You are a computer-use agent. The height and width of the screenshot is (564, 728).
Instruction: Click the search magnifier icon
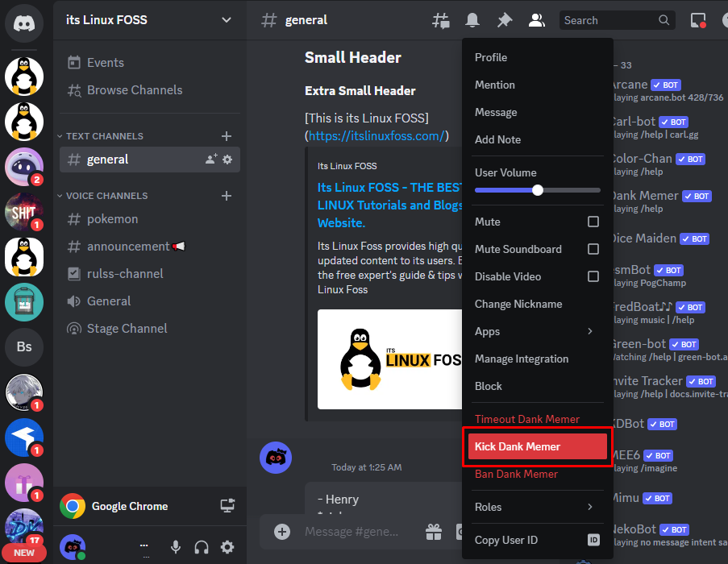click(664, 20)
